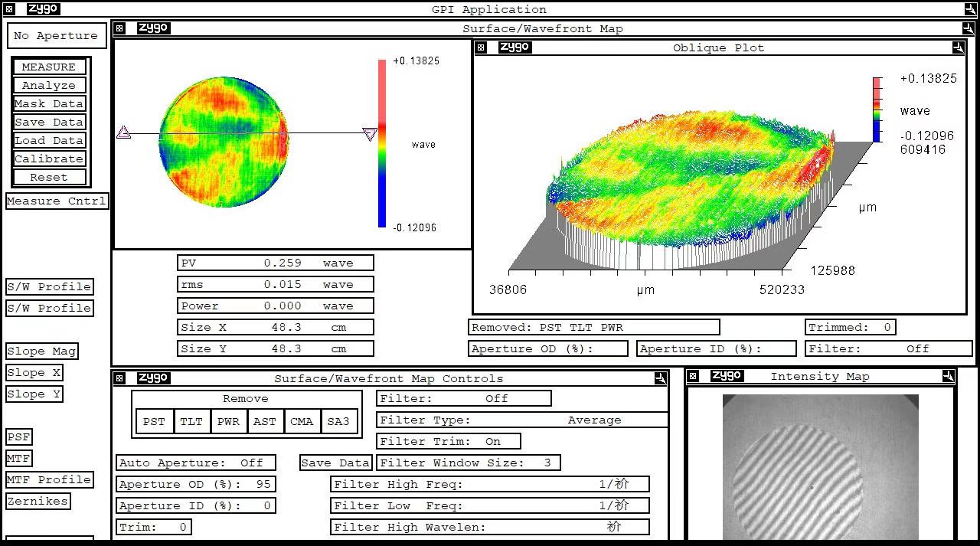Click the right inverted triangle slice marker
This screenshot has height=546, width=980.
370,135
